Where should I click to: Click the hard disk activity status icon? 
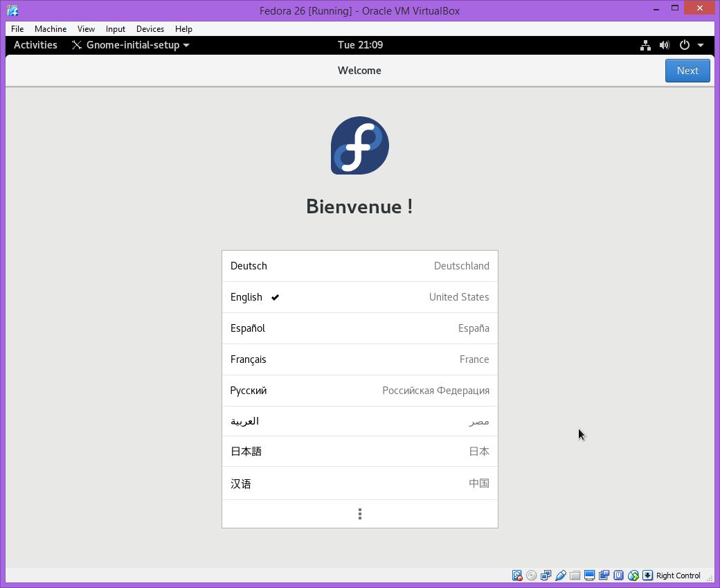[x=517, y=576]
